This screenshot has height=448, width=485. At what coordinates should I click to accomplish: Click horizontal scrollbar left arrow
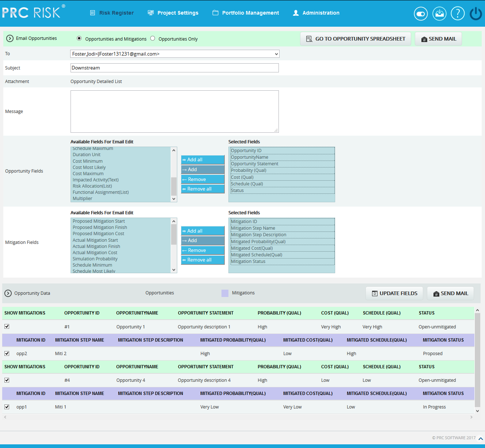coord(5,417)
